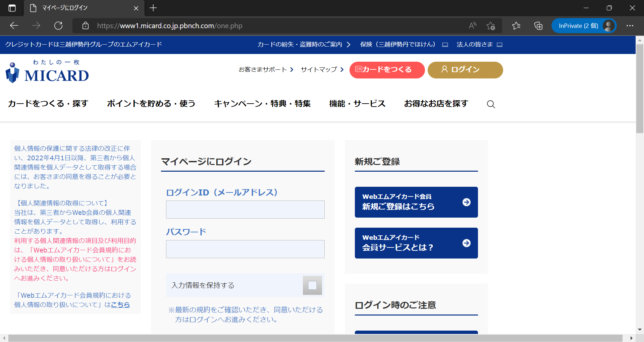Viewport: 644px width, 342px height.
Task: Click the 新規ご登録 heading text
Action: point(377,162)
